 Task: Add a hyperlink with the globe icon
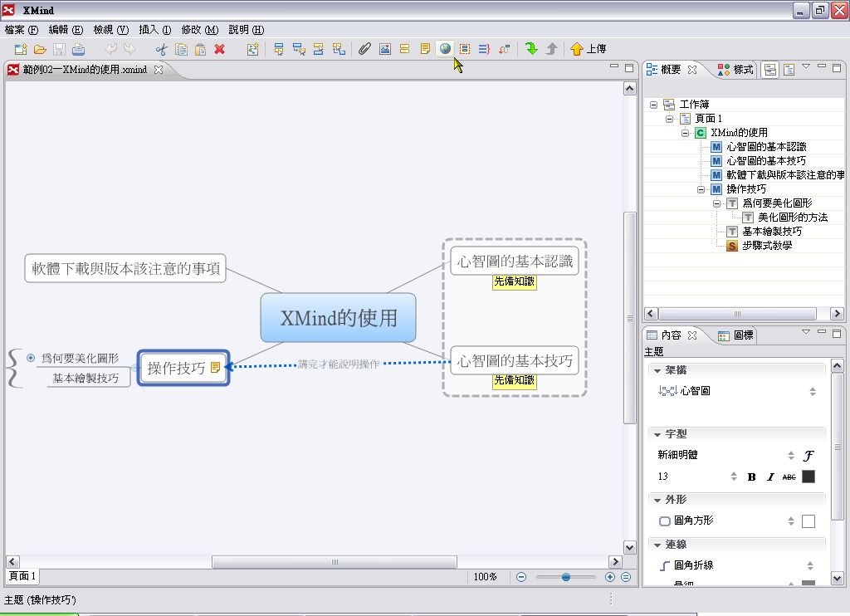(445, 49)
